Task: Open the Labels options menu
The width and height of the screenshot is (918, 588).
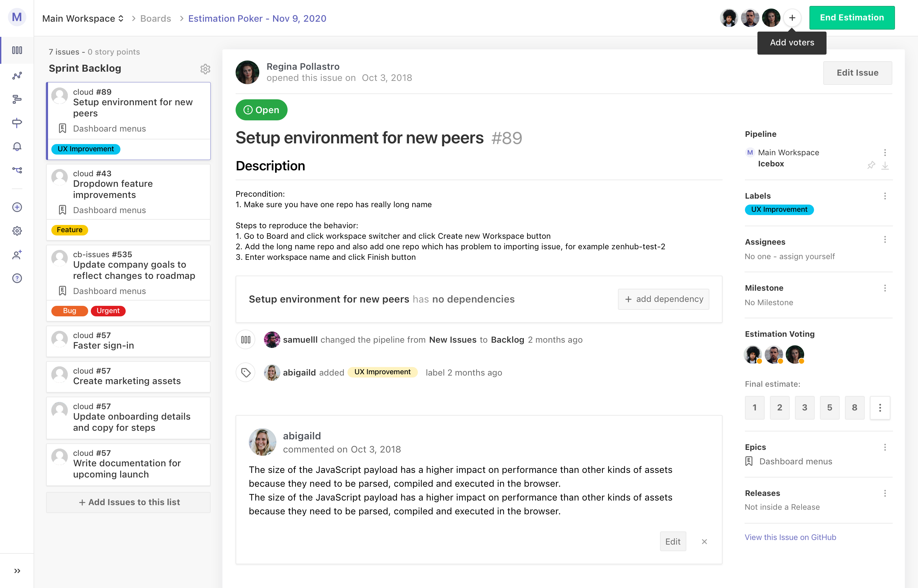Action: click(x=885, y=196)
